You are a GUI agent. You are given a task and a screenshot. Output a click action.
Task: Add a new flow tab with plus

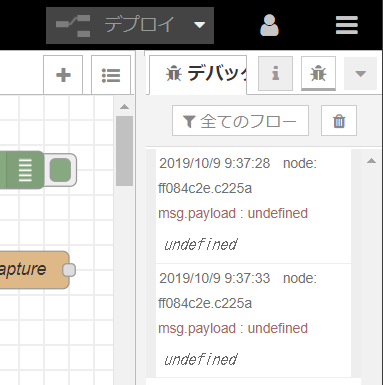click(x=63, y=75)
